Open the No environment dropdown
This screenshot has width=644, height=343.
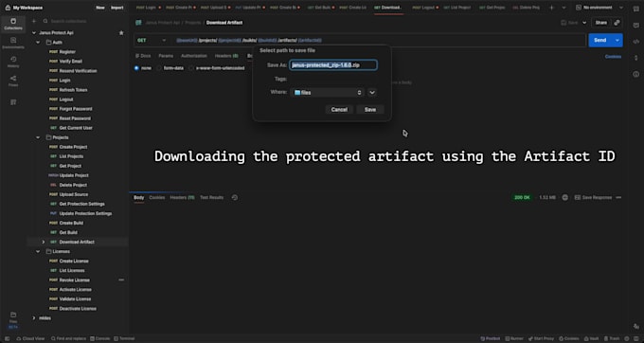(x=599, y=8)
